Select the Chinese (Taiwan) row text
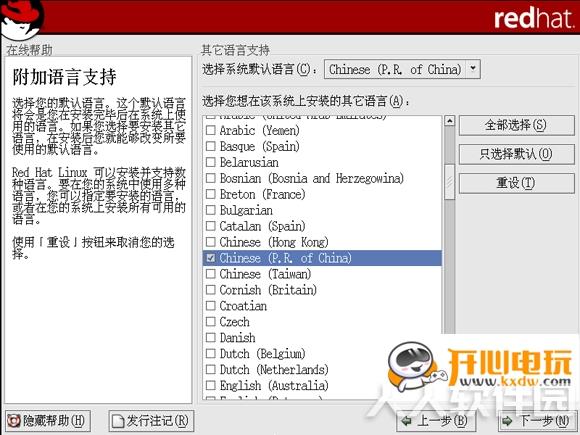580x435 pixels. [265, 274]
